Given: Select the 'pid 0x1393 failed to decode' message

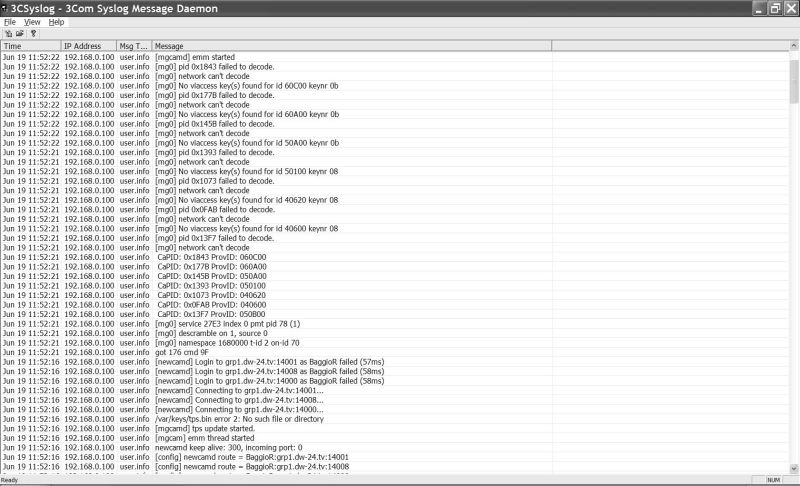Looking at the screenshot, I should (214, 152).
